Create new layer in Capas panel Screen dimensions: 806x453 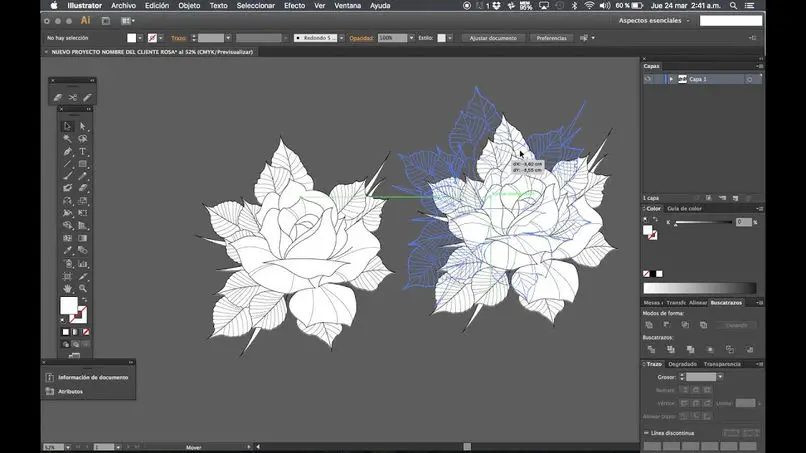[x=735, y=198]
